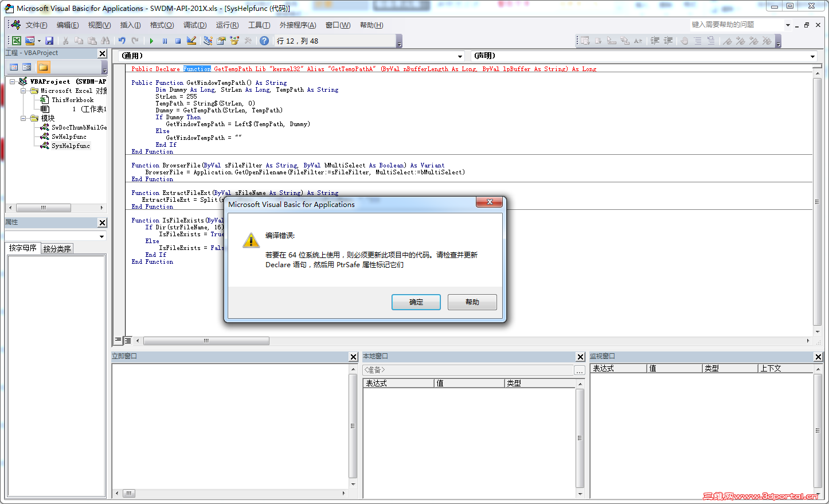Close the compile error dialog
The image size is (829, 504).
pos(490,202)
